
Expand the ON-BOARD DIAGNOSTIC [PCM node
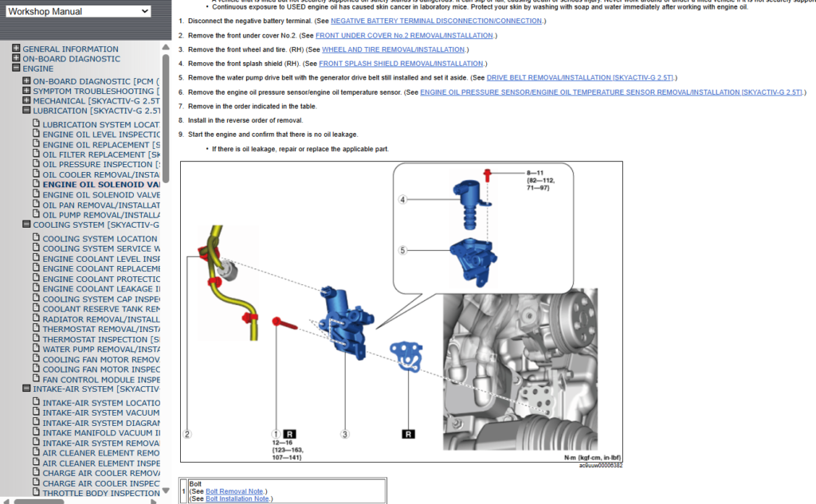[26, 80]
